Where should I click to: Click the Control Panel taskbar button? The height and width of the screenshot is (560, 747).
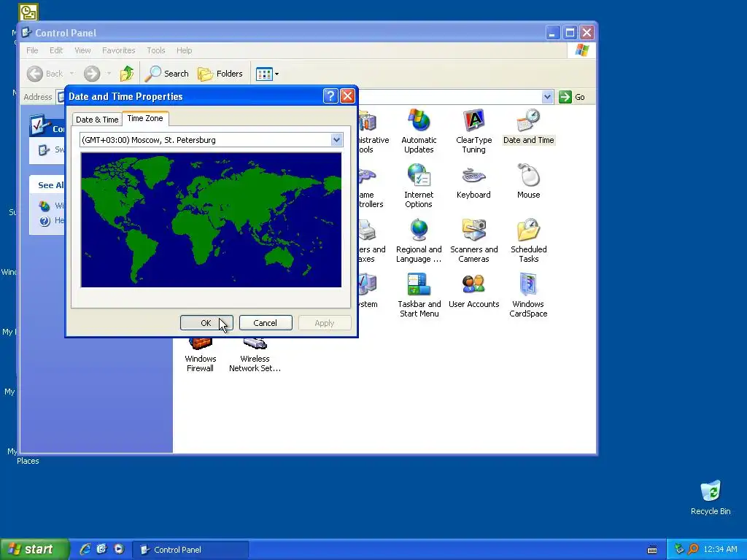190,550
